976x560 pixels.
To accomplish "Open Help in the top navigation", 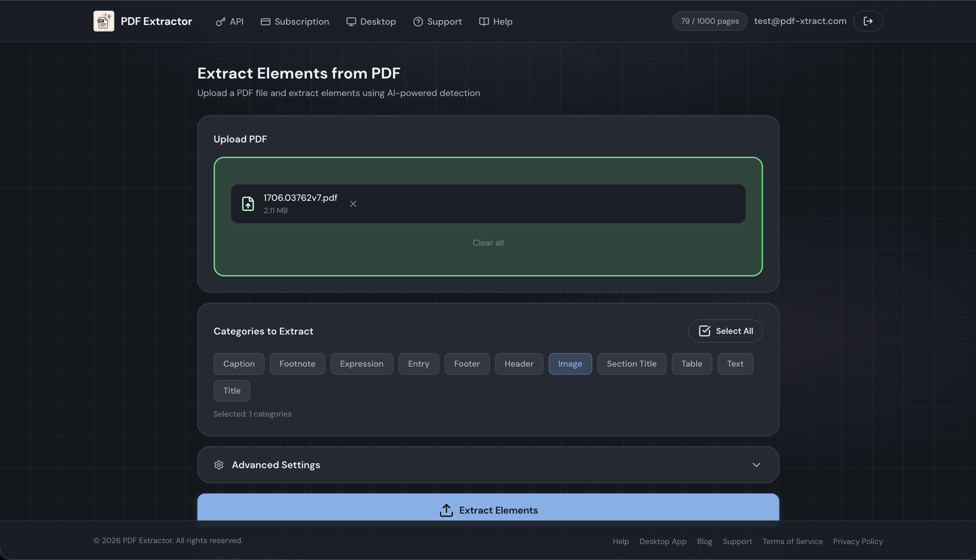I will pos(496,21).
